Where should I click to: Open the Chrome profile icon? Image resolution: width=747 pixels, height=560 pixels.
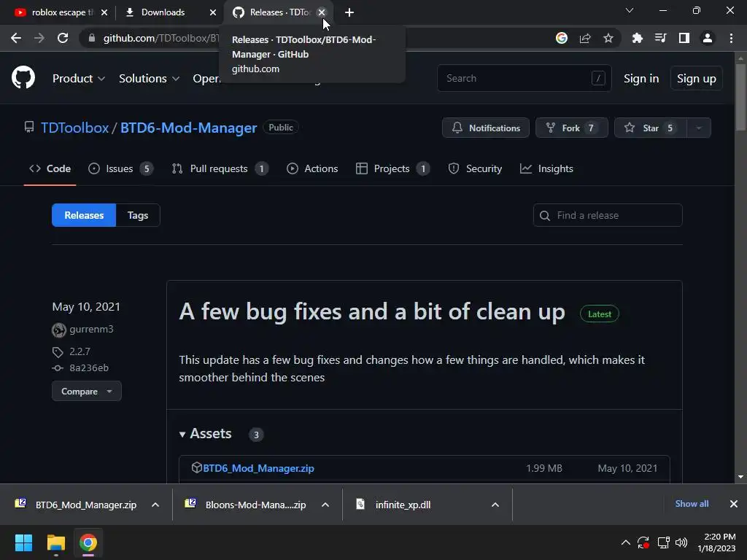[x=708, y=38]
